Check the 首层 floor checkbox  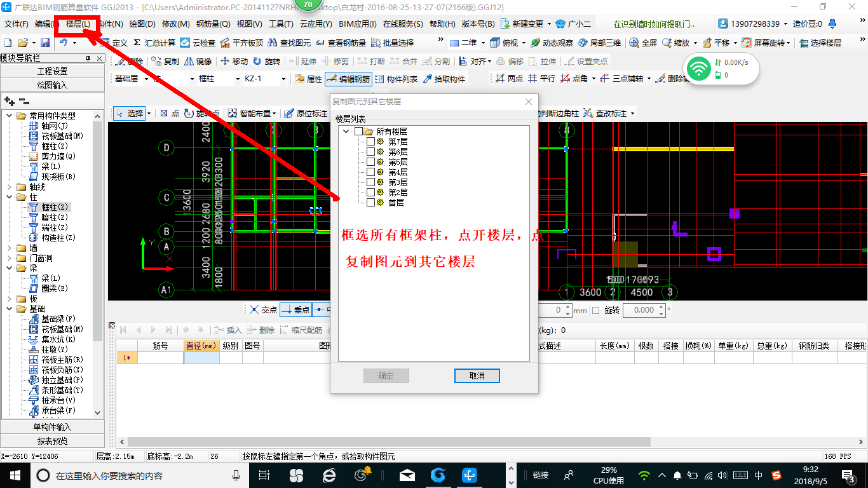[x=370, y=203]
